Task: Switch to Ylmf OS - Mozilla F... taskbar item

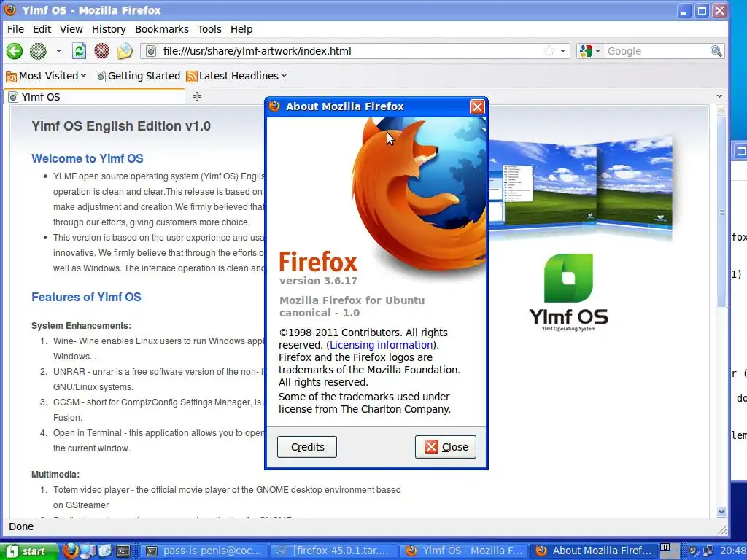Action: pos(465,551)
